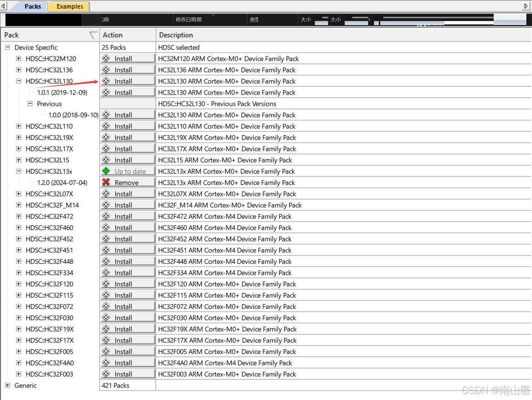Install the HDSC::HC32F334 pack
Image resolution: width=532 pixels, height=400 pixels.
tap(128, 273)
